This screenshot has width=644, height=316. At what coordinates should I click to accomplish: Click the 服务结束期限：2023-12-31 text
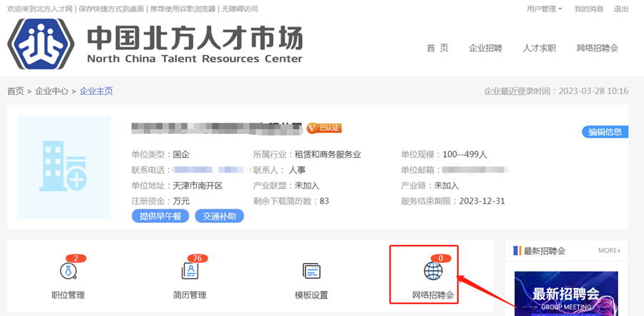coord(453,201)
